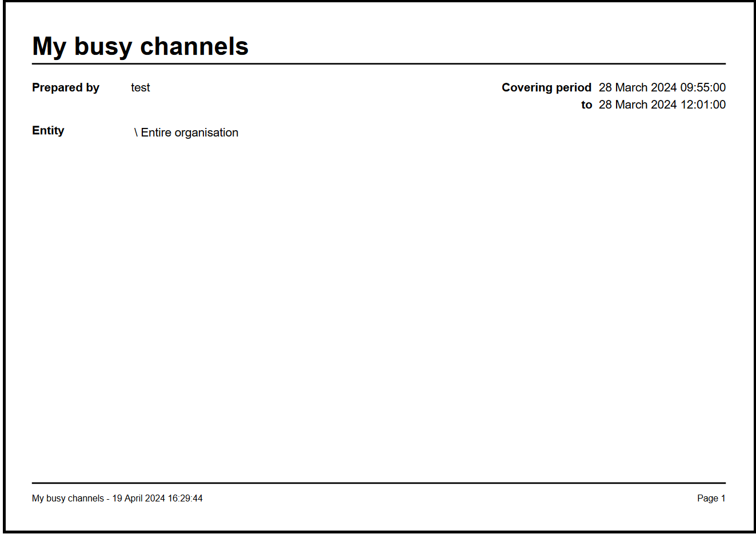
Task: Click the report title My busy channels
Action: [139, 46]
